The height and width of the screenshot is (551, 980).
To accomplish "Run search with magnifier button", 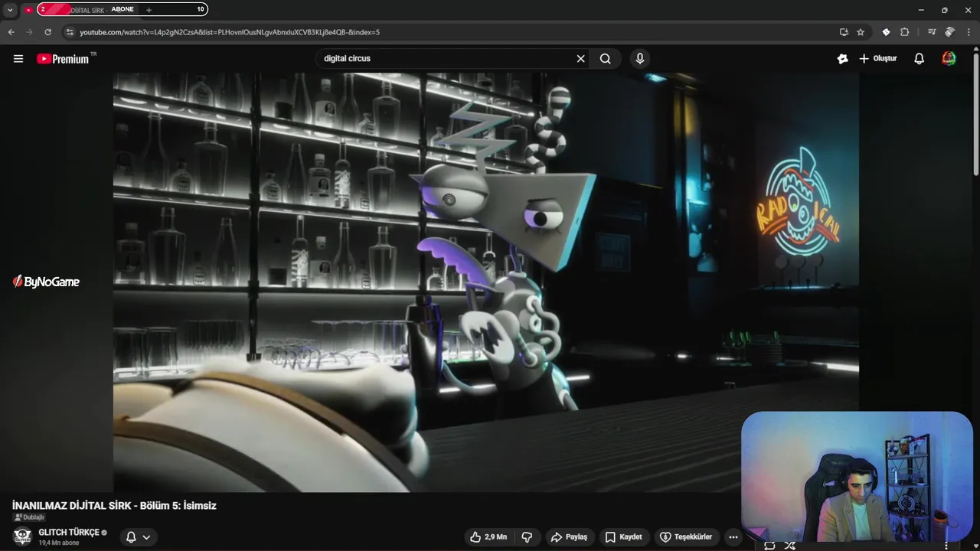I will (605, 59).
